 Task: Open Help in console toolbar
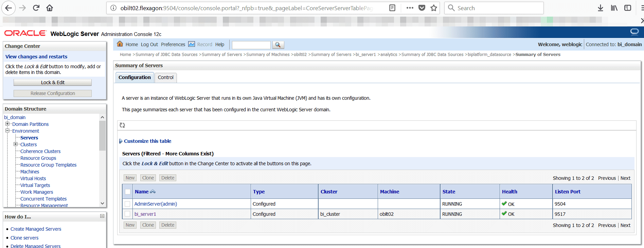point(220,44)
